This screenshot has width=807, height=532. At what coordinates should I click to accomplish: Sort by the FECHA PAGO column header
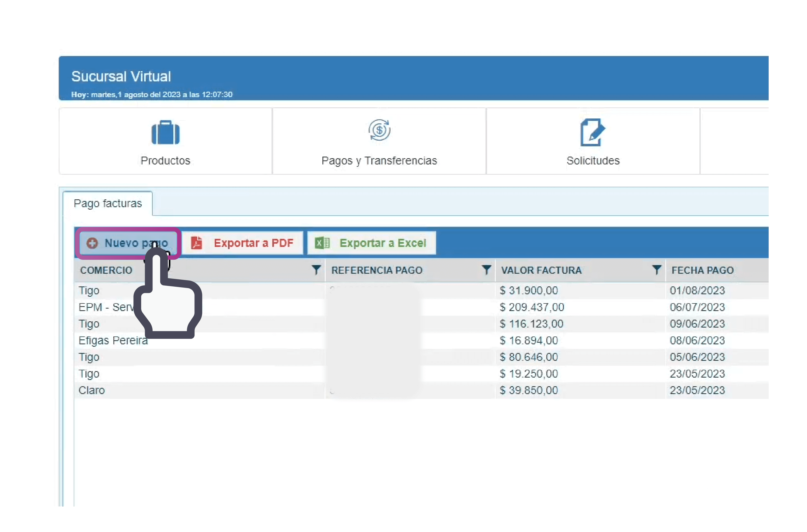coord(702,270)
